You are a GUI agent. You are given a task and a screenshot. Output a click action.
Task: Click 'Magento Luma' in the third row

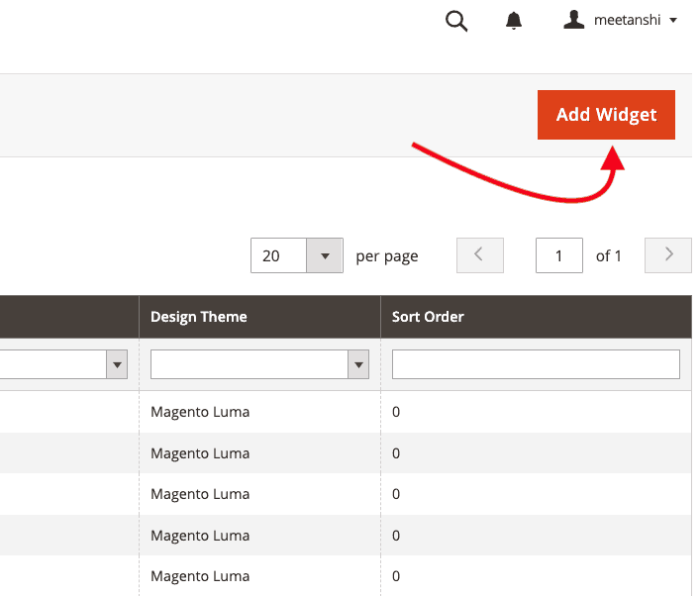tap(200, 494)
